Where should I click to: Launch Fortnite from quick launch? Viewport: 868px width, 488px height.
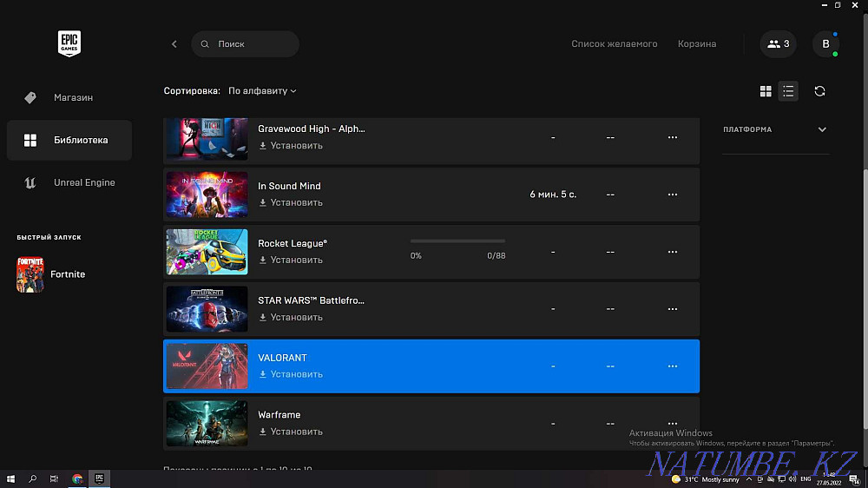51,274
